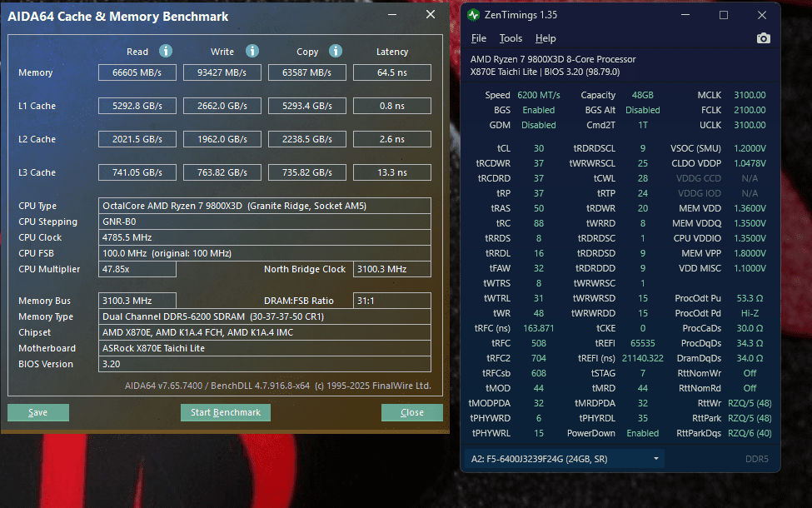Click the BIOS Version 3.20 field
Viewport: 812px width, 508px height.
tap(265, 364)
